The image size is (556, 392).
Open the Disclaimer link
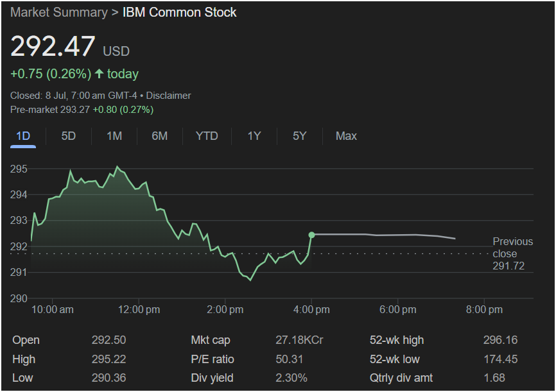[168, 96]
